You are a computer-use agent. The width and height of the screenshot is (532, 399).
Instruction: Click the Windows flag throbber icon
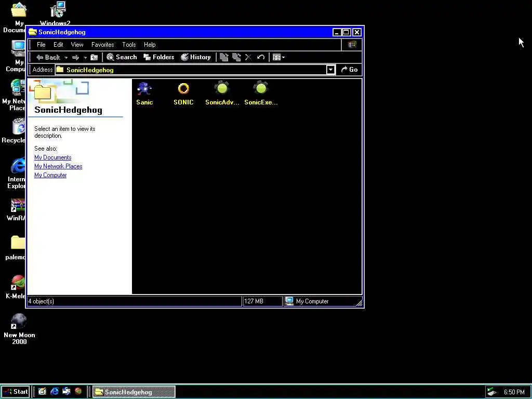[x=352, y=45]
